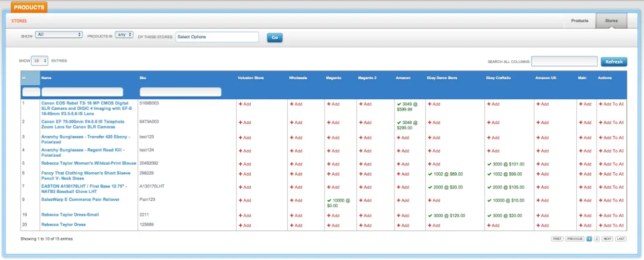Open Ebay Crafts2u listing 1002 @ $99.00
The width and height of the screenshot is (644, 260).
504,174
